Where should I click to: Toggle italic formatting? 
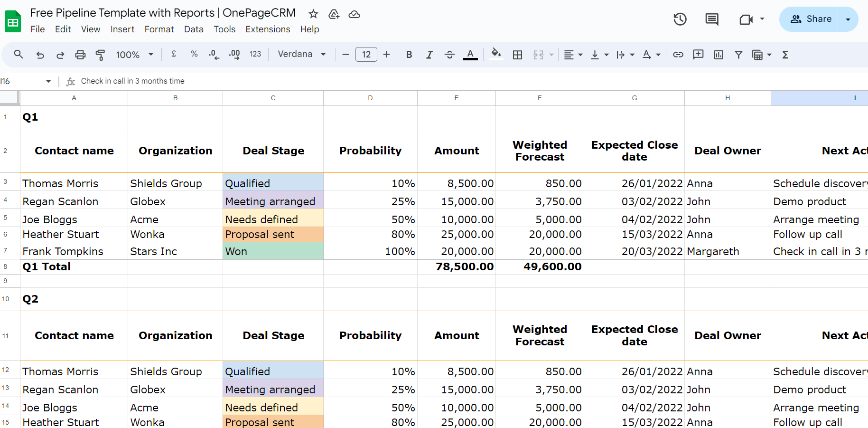(x=429, y=55)
